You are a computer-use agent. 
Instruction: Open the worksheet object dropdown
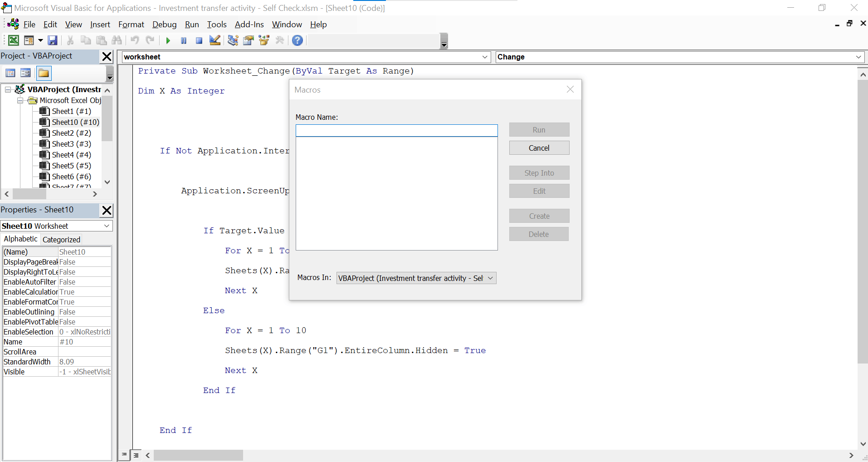(x=485, y=57)
